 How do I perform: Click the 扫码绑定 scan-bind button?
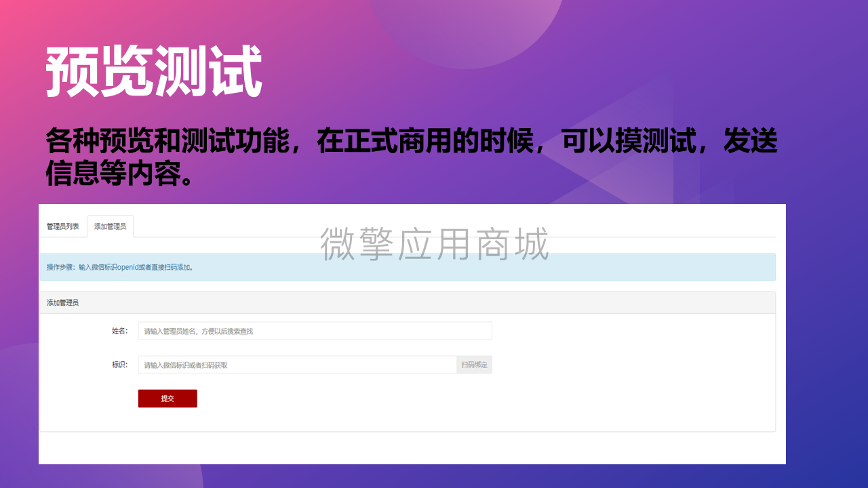[475, 365]
